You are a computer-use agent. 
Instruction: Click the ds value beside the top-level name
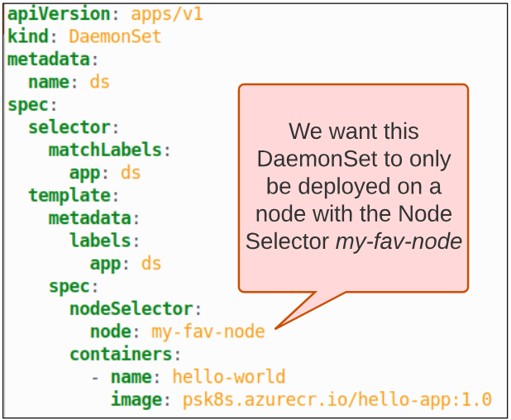tap(100, 83)
